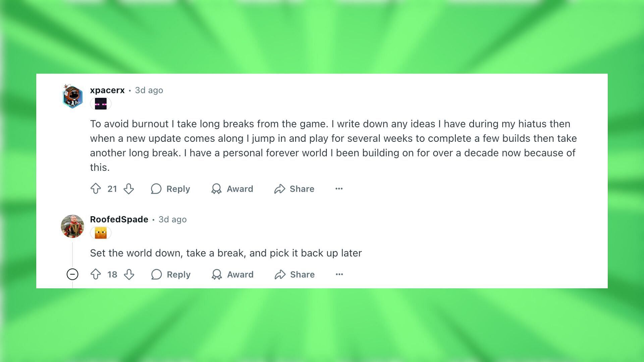
Task: Open the 3d ago timestamp on xpacerx's comment
Action: tap(149, 90)
